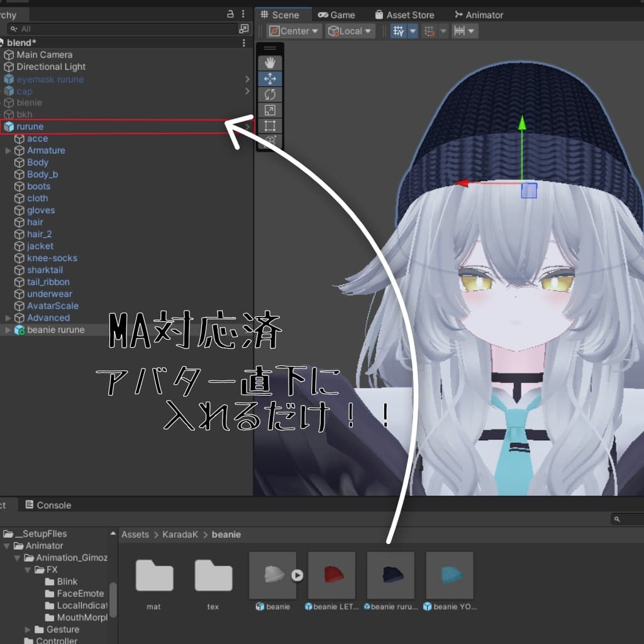This screenshot has width=644, height=644.
Task: Select the Move tool
Action: click(x=270, y=79)
